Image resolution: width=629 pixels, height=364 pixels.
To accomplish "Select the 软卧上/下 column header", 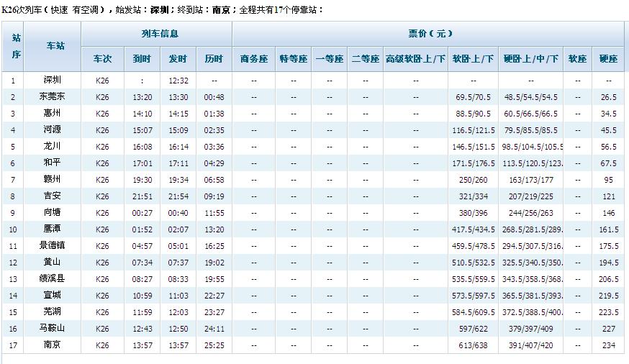I will (x=473, y=59).
